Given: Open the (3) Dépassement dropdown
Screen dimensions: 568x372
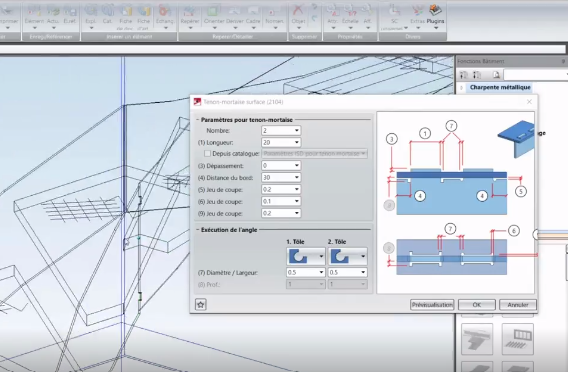Looking at the screenshot, I should (297, 166).
